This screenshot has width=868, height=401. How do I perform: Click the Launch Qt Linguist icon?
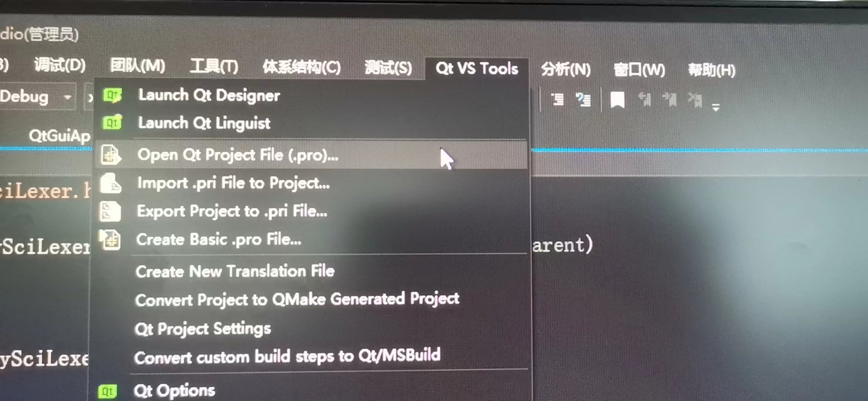[x=112, y=123]
